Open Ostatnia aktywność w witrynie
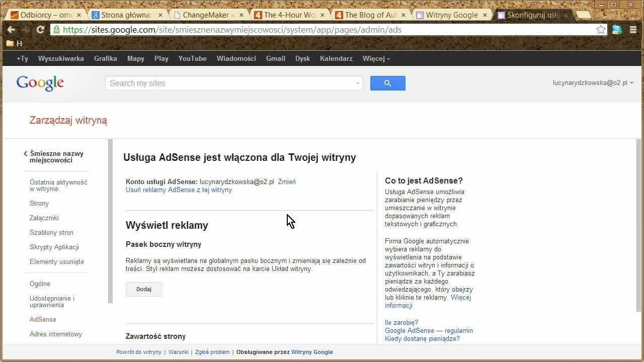Viewport: 644px width, 362px height. [x=58, y=186]
